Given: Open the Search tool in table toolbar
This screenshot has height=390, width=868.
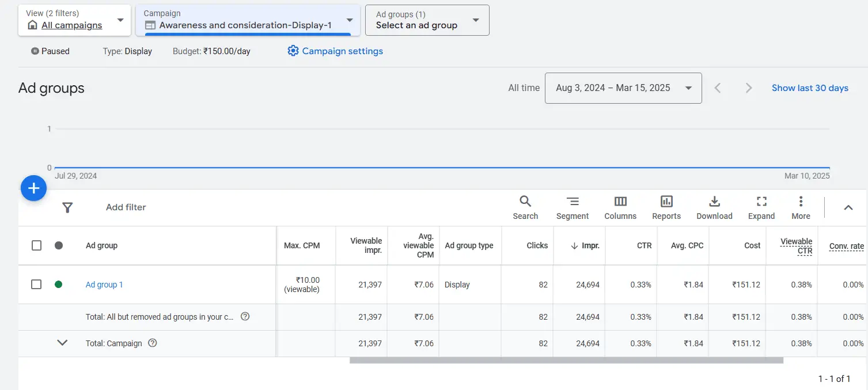Looking at the screenshot, I should point(525,207).
